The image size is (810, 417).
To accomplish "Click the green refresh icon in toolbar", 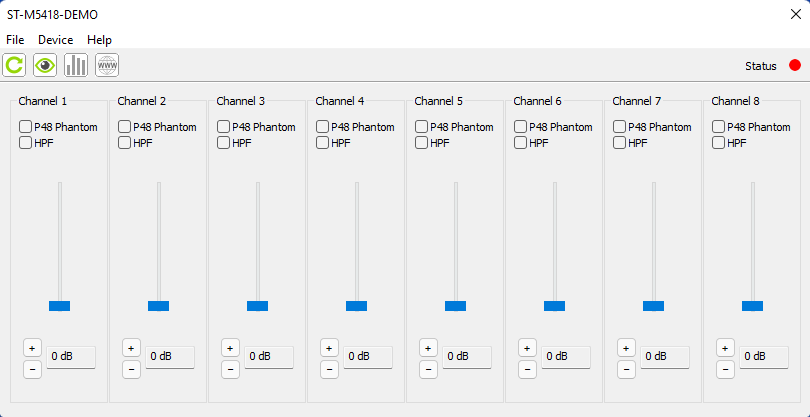I will (14, 66).
